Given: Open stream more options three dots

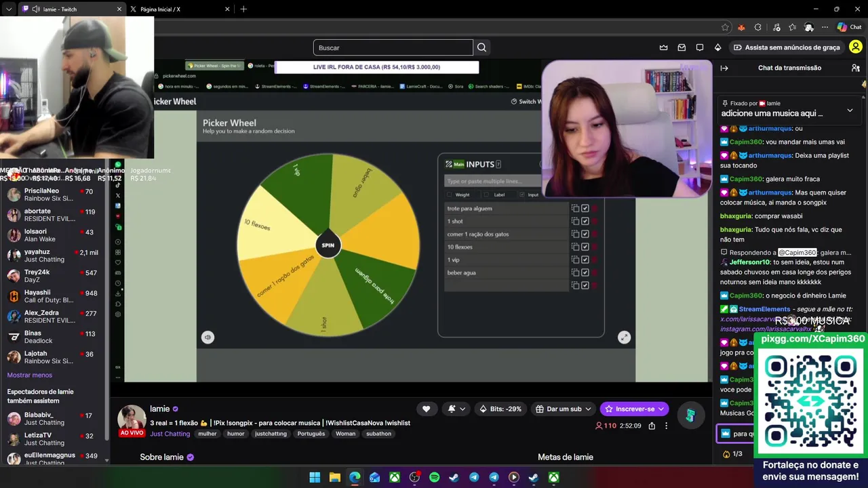Looking at the screenshot, I should tap(666, 426).
